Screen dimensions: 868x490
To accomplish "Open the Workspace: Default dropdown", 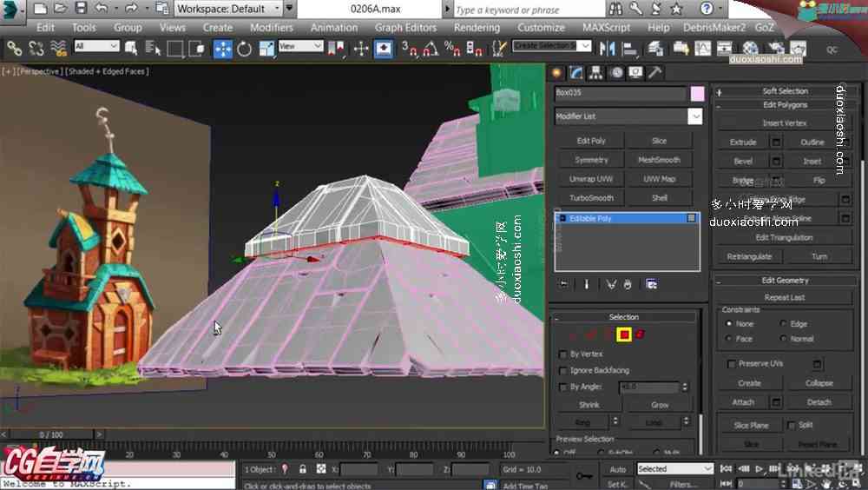I will coord(229,9).
